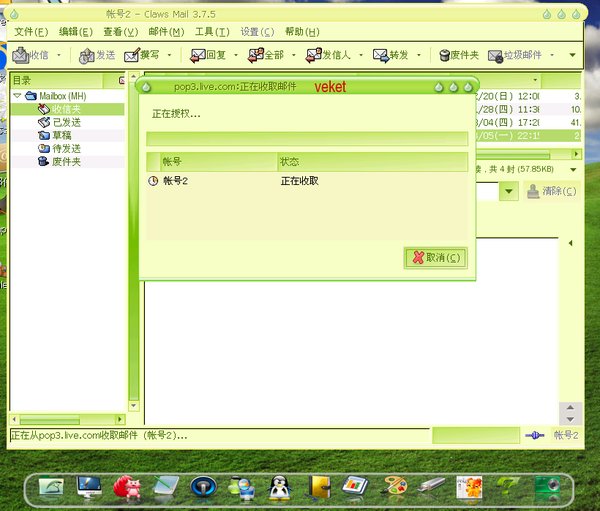Open the chart presentation dock icon
600x511 pixels.
point(355,486)
